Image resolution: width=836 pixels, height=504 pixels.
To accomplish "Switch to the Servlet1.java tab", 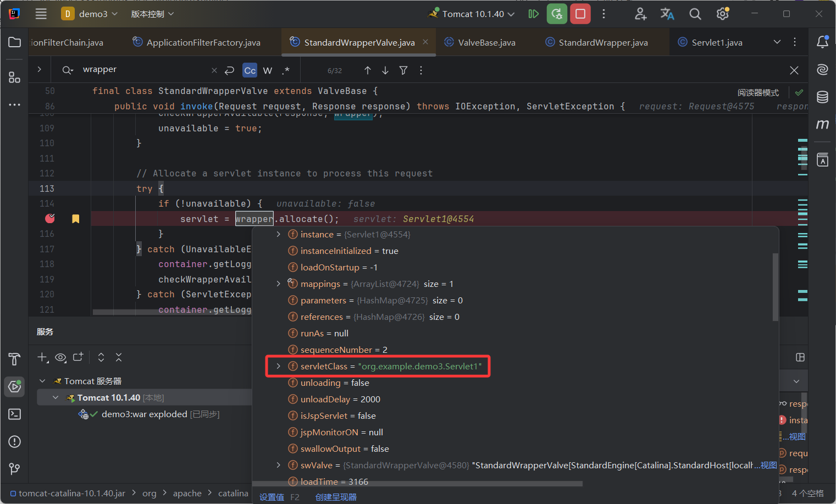I will 716,42.
